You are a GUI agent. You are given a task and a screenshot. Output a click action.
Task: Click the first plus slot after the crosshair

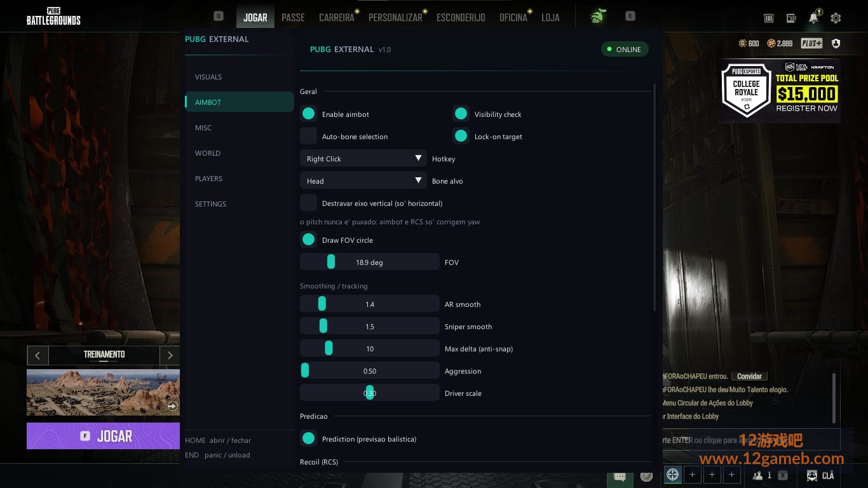point(693,475)
